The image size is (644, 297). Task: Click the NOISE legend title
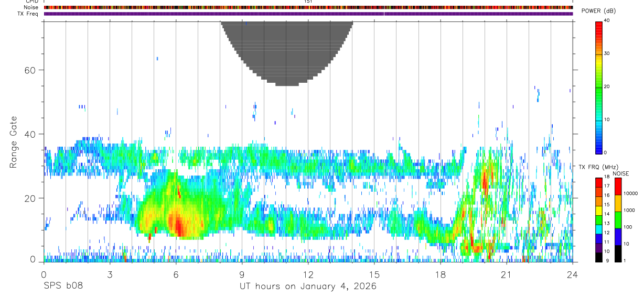tap(620, 173)
